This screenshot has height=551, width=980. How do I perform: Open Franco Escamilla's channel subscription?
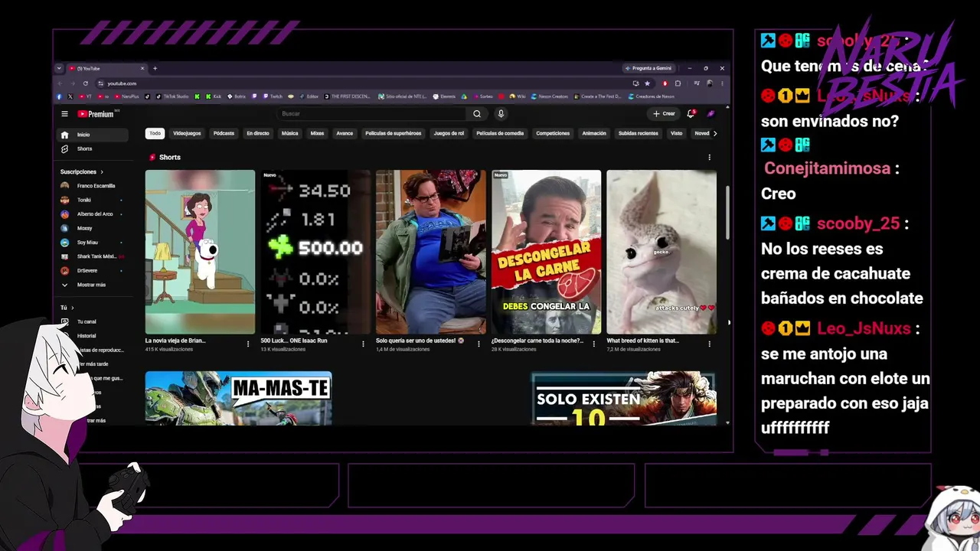click(x=93, y=186)
